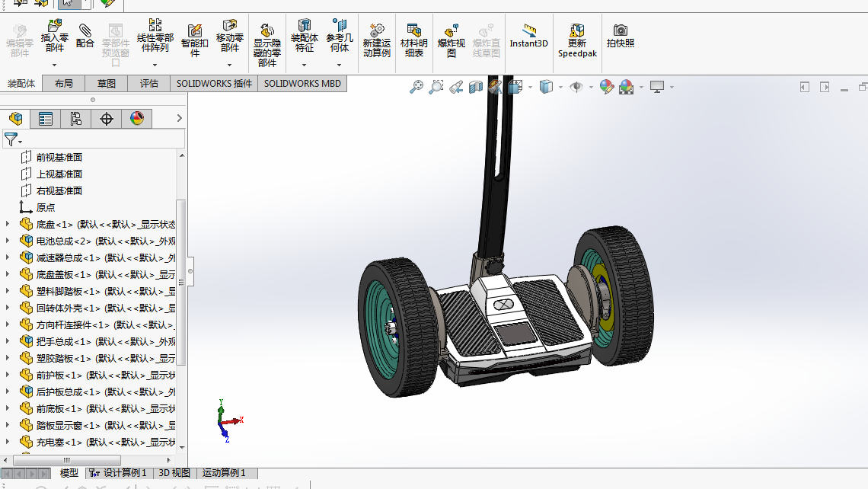Open the ConfigurationManager tab icon
Viewport: 868px width, 489px height.
point(76,119)
